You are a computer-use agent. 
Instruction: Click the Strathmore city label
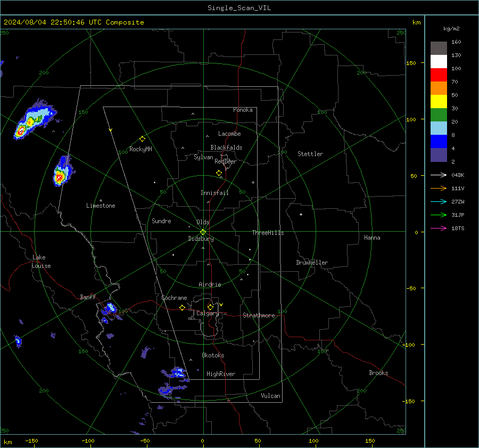(x=259, y=315)
